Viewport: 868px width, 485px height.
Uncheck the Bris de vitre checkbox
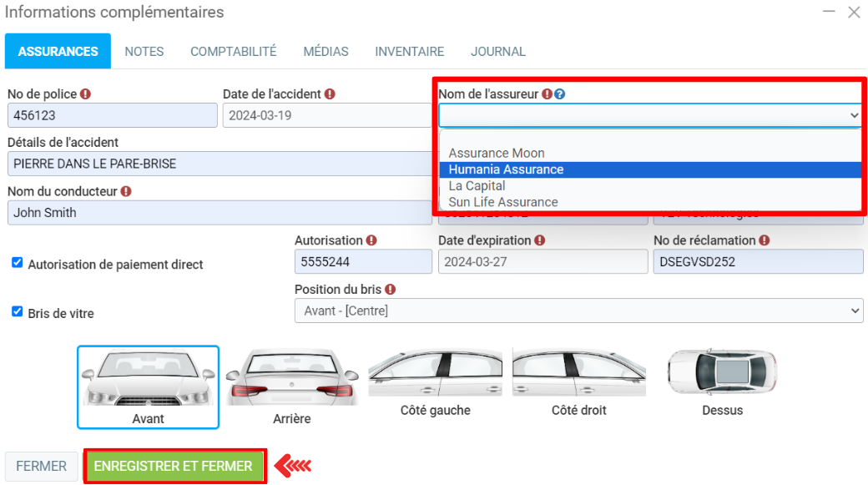[x=18, y=311]
